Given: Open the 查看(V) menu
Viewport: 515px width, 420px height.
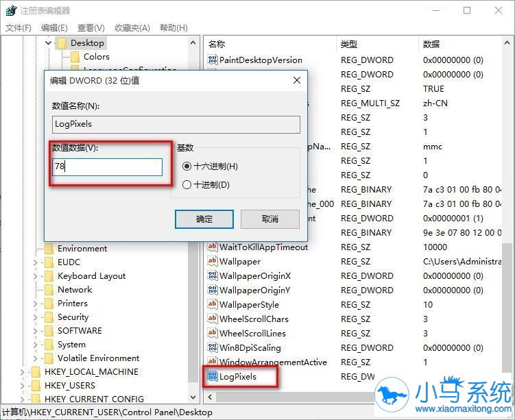Looking at the screenshot, I should point(91,28).
